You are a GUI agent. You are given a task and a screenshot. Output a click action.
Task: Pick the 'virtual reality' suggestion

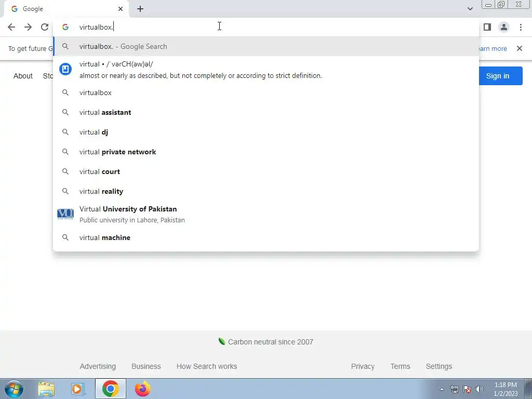[266, 191]
